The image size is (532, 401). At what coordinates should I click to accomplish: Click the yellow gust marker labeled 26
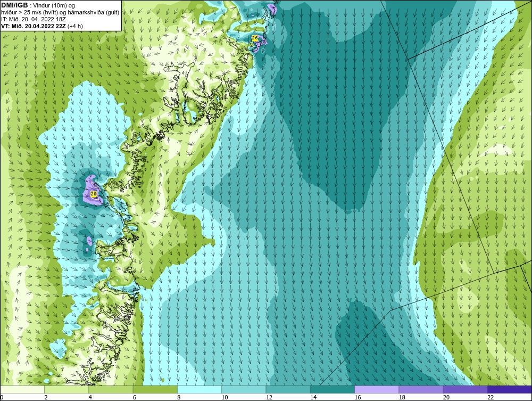[x=255, y=38]
